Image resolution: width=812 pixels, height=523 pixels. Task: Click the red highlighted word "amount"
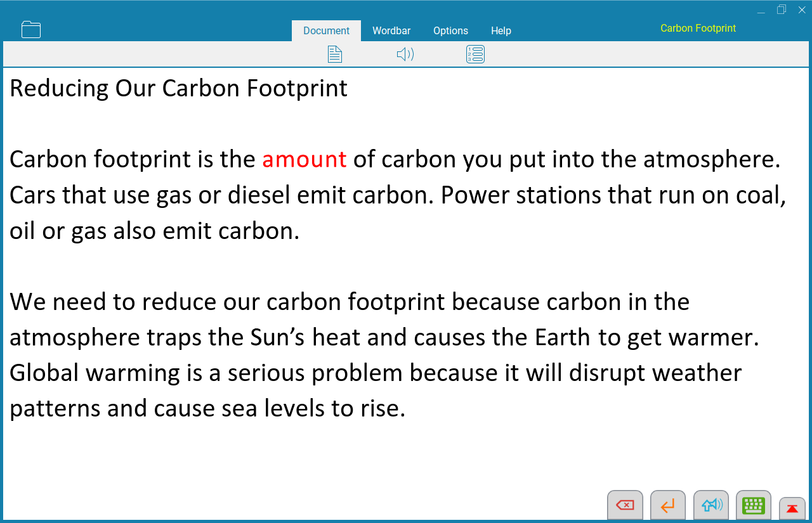click(304, 159)
